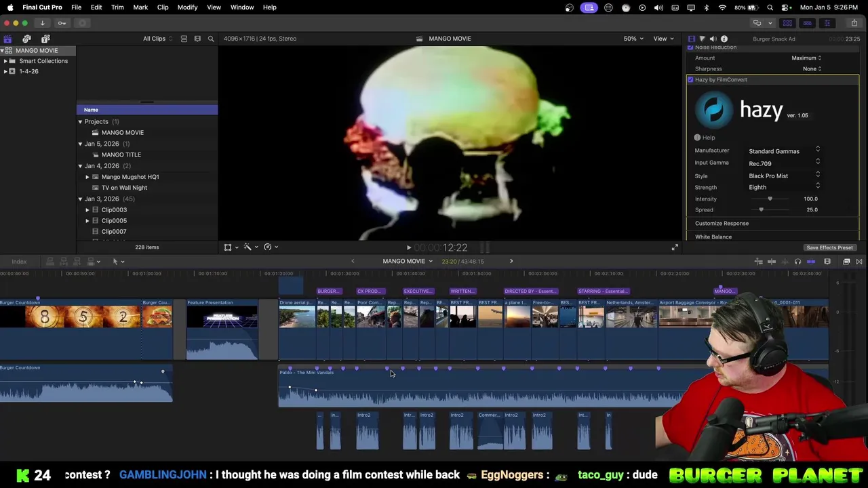
Task: Expand the MANGO MOVIE library triangle
Action: click(3, 51)
